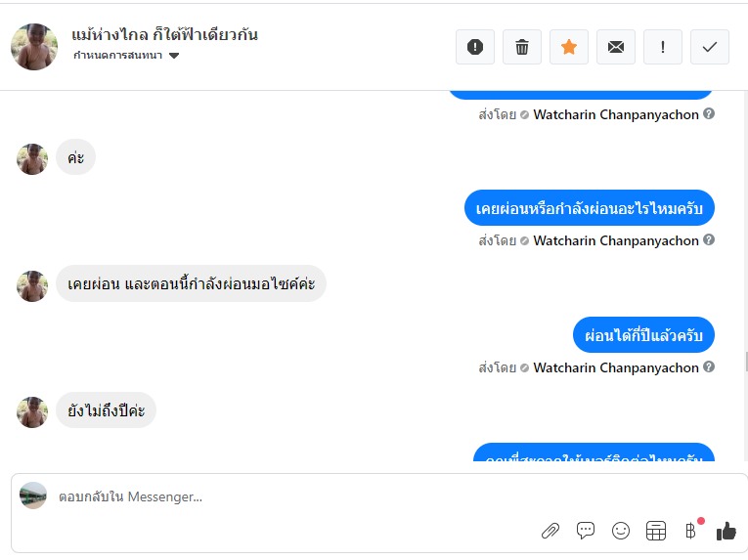Click the calendar grid icon

point(656,531)
